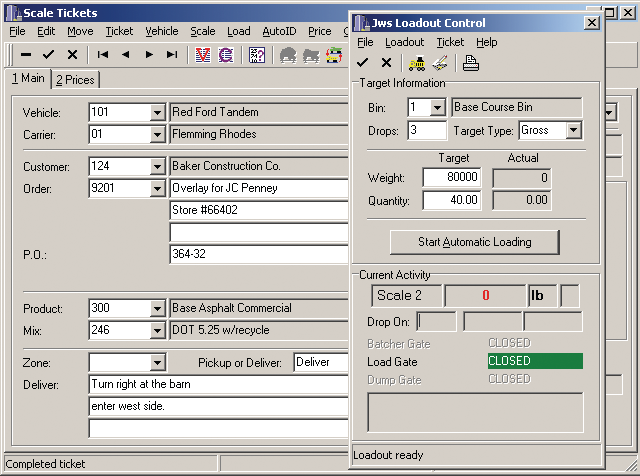
Task: Click the checkmark icon in the Scale Tickets toolbar
Action: click(49, 54)
